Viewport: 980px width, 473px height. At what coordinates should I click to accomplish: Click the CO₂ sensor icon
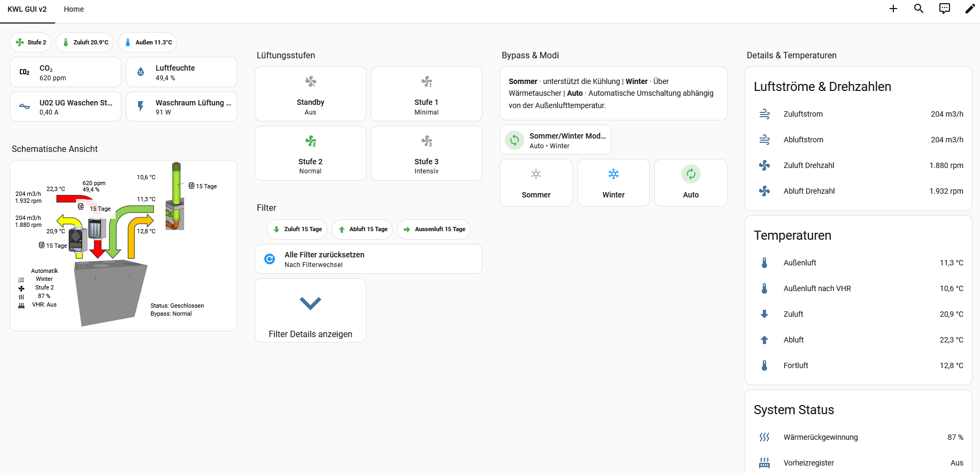point(25,72)
